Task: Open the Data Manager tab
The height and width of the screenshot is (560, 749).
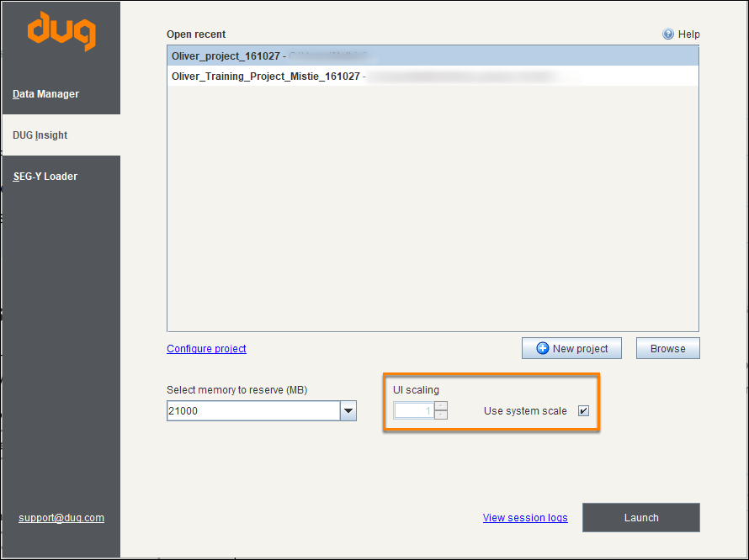Action: tap(61, 94)
